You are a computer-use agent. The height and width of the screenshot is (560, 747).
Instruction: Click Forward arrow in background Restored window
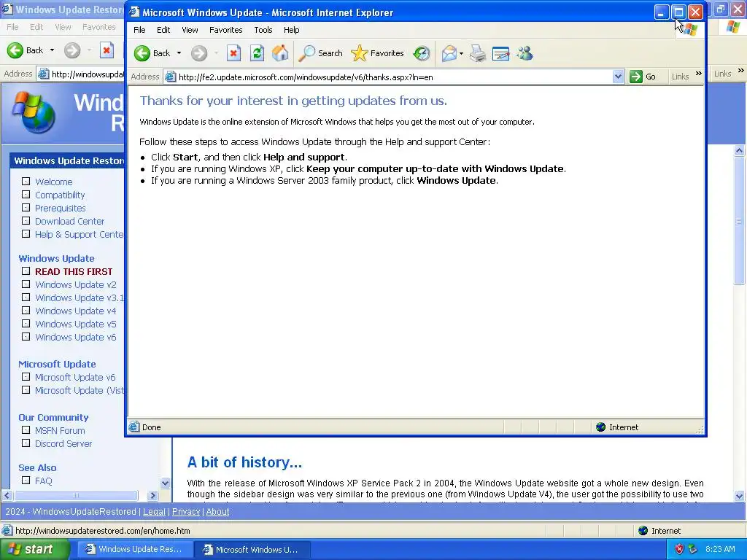pos(72,50)
